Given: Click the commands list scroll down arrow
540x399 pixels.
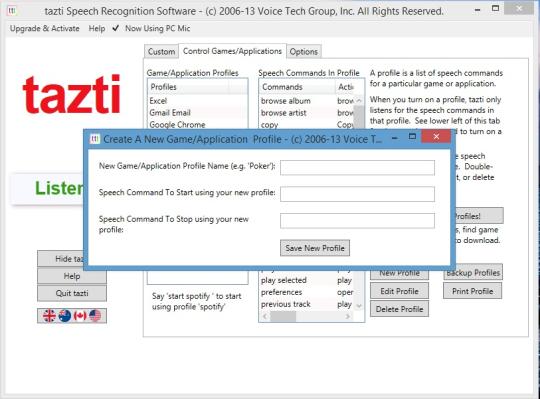Looking at the screenshot, I should tap(359, 306).
